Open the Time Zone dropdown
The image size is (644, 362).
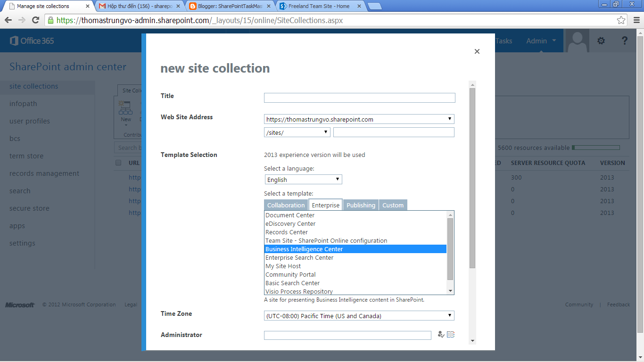click(359, 316)
